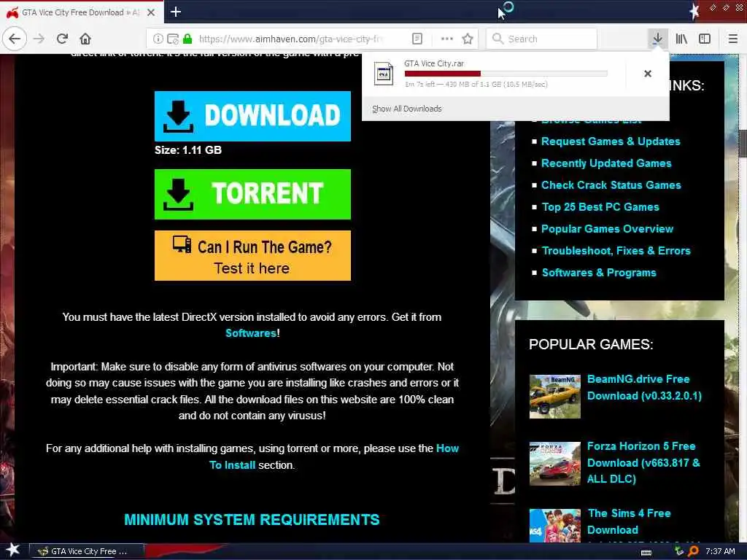This screenshot has height=560, width=747.
Task: Open the Softwares link in DirectX note
Action: coord(251,332)
